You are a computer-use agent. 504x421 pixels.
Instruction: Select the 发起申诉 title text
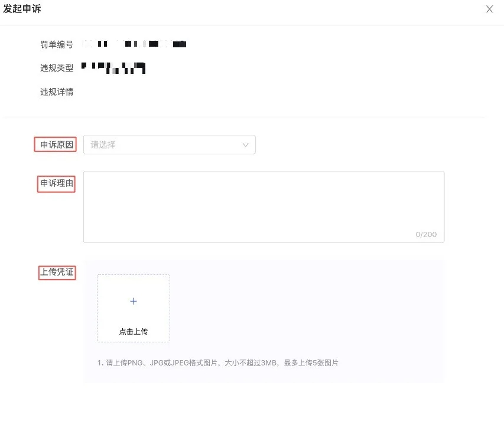pos(22,9)
